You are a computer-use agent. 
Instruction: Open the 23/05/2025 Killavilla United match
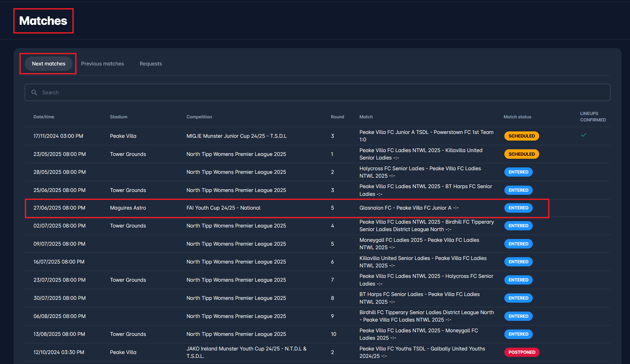pos(421,154)
